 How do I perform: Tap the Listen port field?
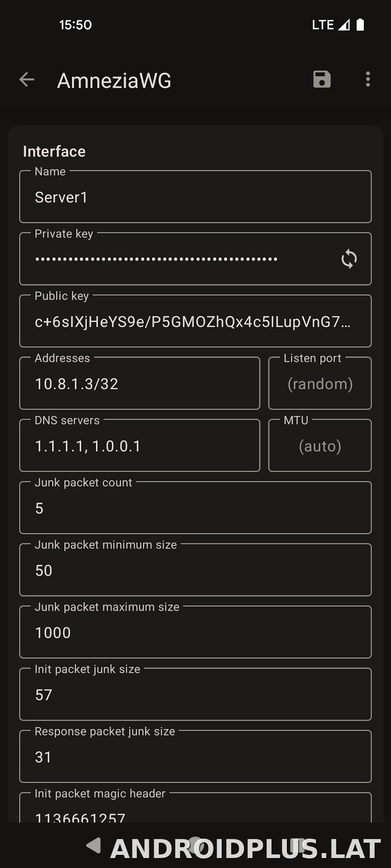coord(320,383)
